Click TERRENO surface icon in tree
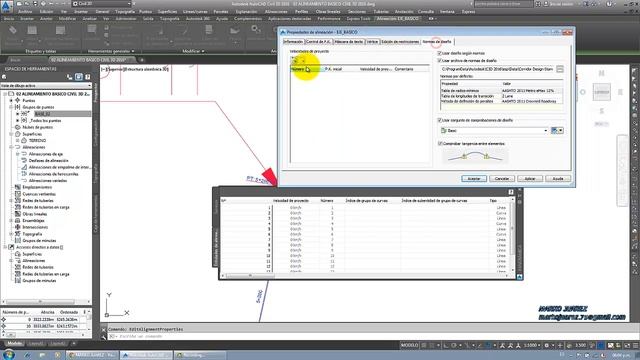Viewport: 640px width, 360px height. coord(24,140)
